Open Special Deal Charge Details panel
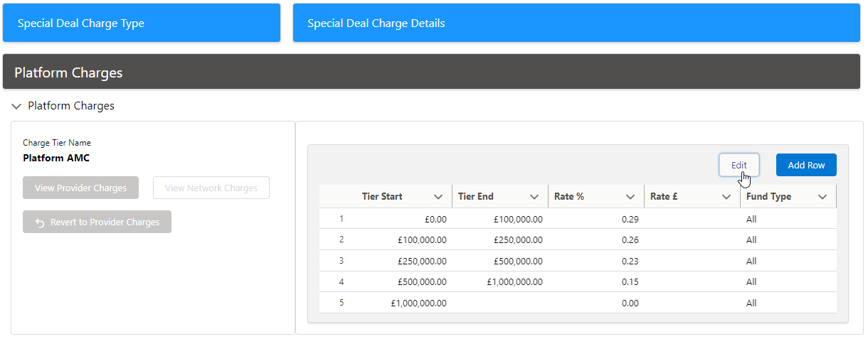Image resolution: width=868 pixels, height=339 pixels. pos(576,23)
